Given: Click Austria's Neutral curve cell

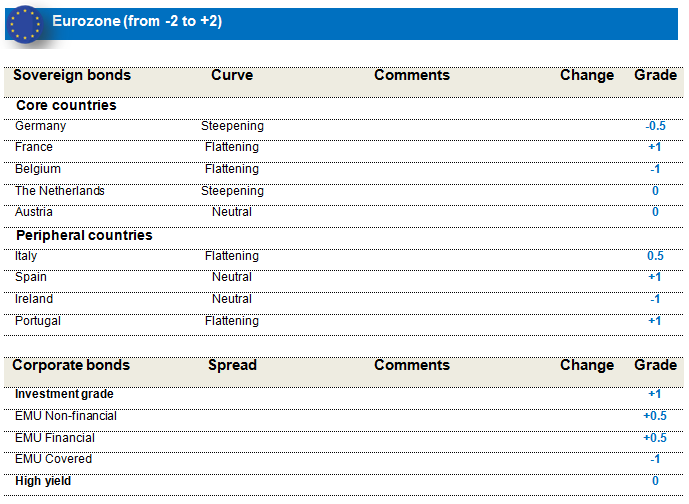Looking at the screenshot, I should pos(232,212).
